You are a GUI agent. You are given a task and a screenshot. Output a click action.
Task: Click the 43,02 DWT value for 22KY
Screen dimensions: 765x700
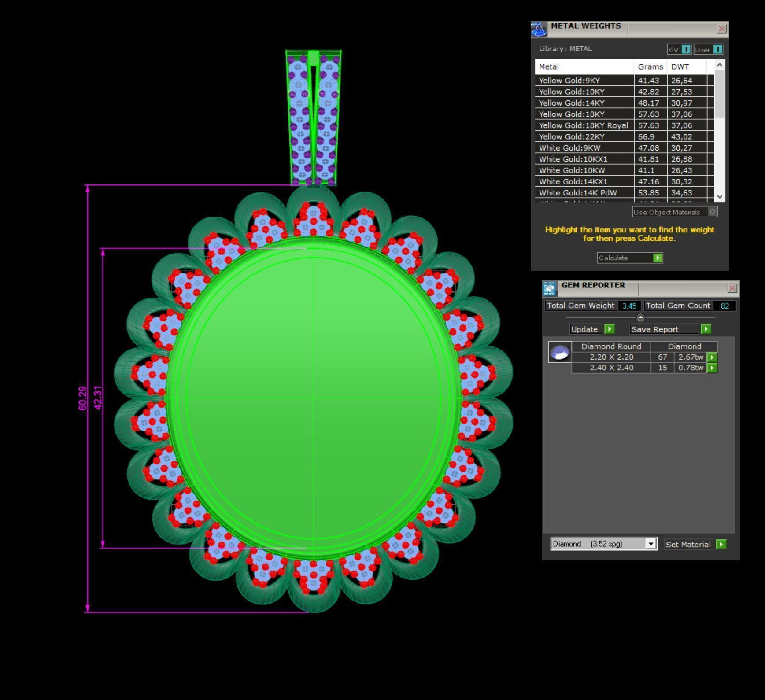tap(682, 137)
